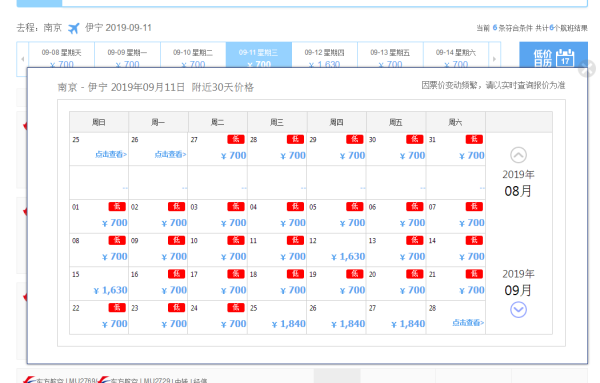Choose September 05 price ¥700
Screen dimensions: 600x383
click(x=352, y=223)
